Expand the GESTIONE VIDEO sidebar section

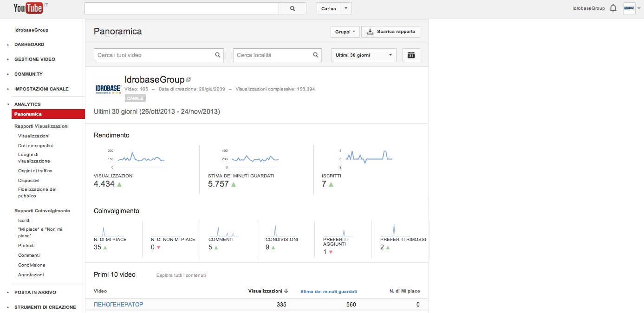click(x=34, y=59)
